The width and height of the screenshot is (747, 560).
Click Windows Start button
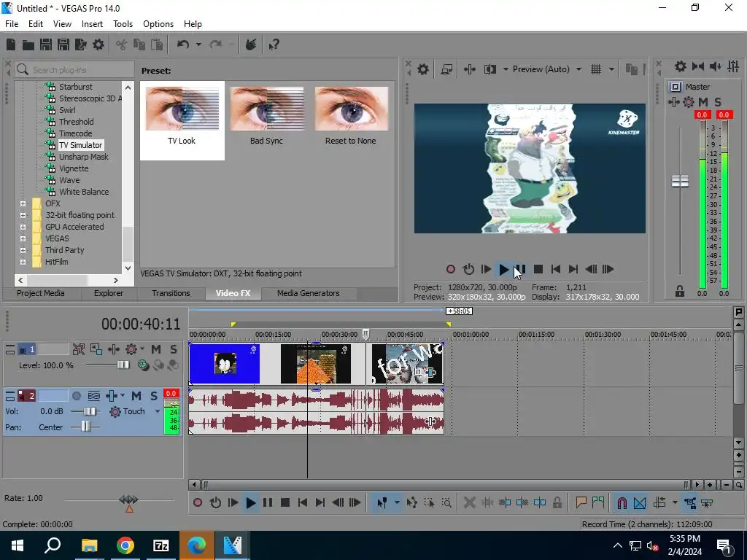click(x=18, y=545)
